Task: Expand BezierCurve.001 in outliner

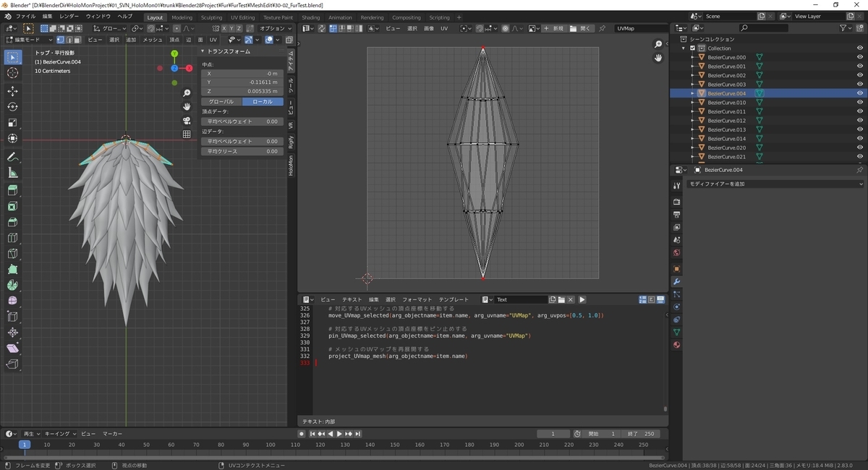Action: 692,67
